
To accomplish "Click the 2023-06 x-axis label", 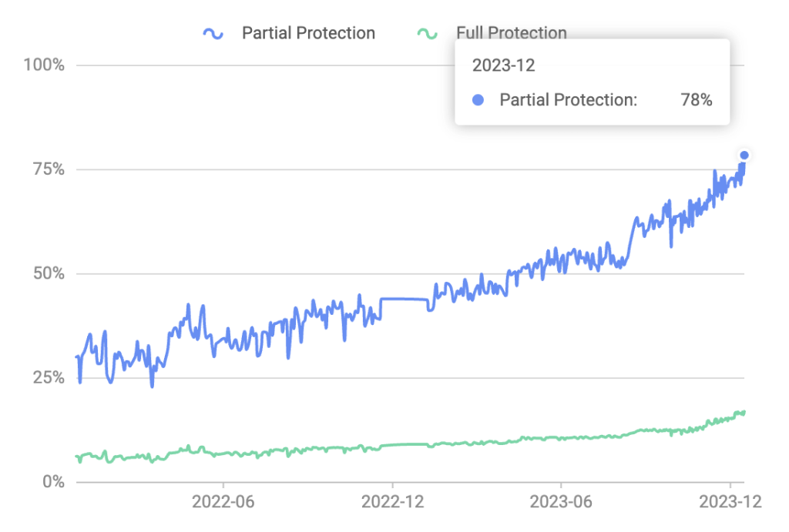I will tap(561, 501).
